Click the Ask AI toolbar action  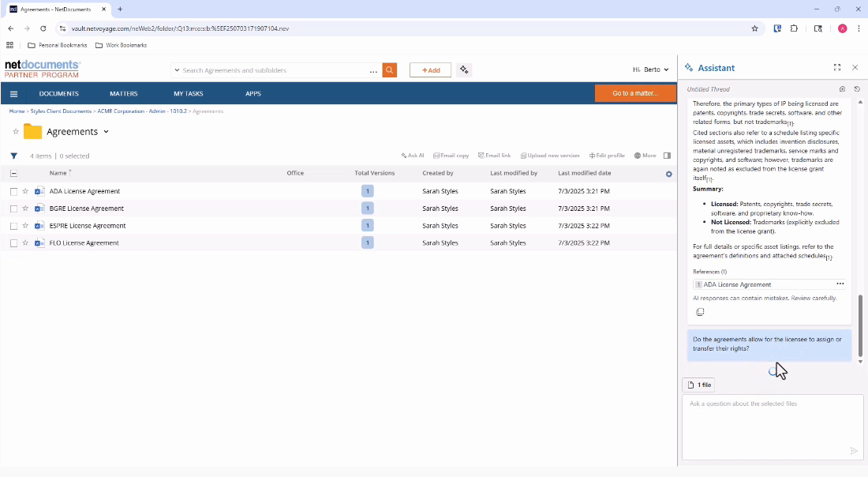pos(413,156)
